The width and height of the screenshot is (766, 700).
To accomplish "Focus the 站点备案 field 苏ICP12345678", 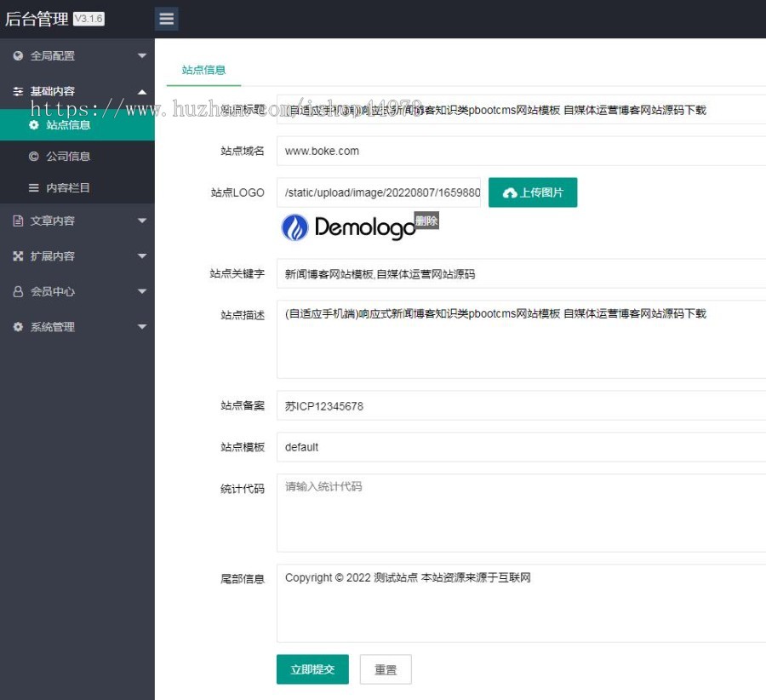I will click(x=521, y=405).
